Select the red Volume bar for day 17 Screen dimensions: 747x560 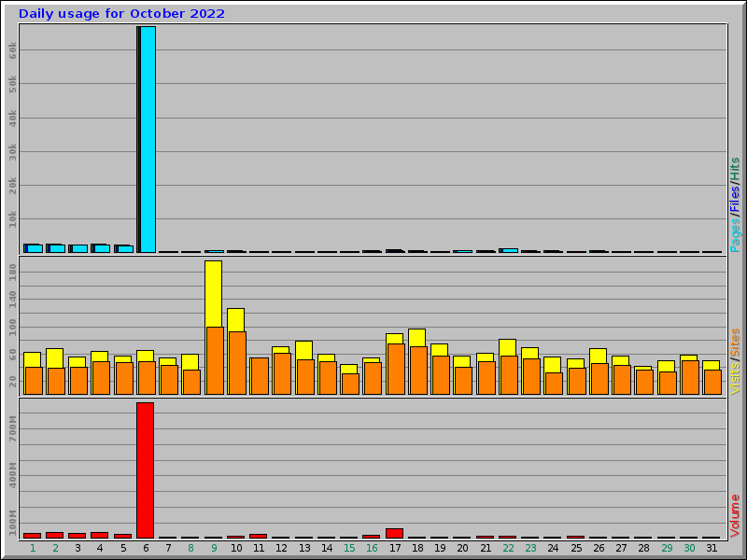[x=394, y=533]
